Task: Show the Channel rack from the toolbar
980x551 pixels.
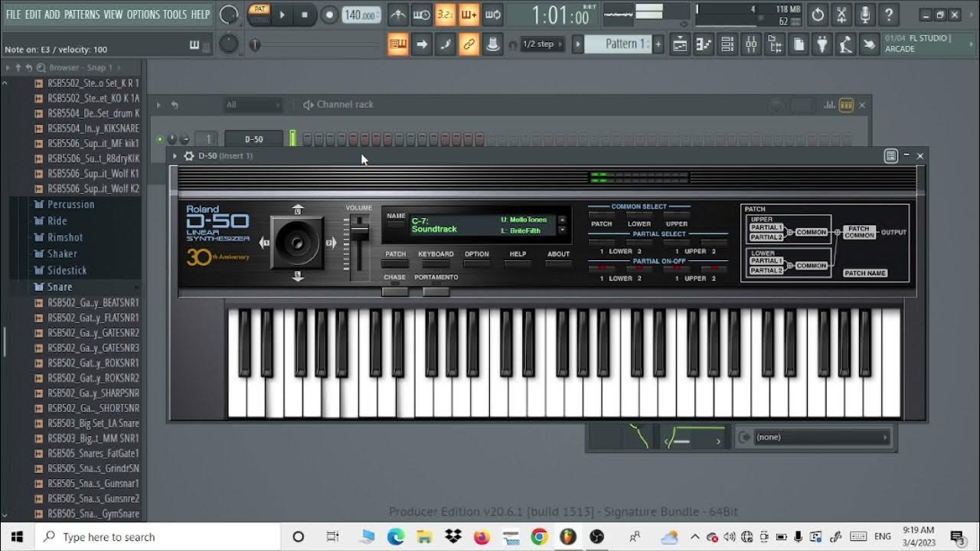Action: 727,44
